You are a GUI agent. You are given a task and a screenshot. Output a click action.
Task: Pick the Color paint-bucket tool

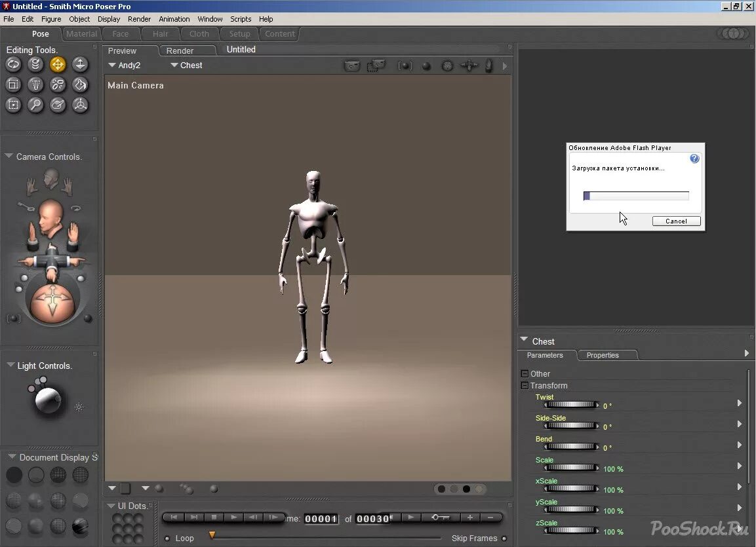tap(80, 85)
